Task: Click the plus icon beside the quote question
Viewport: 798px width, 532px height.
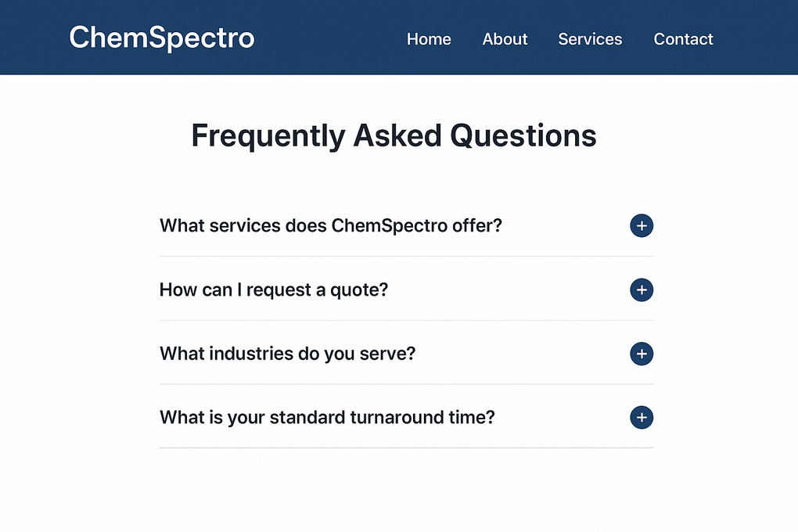Action: pos(642,289)
